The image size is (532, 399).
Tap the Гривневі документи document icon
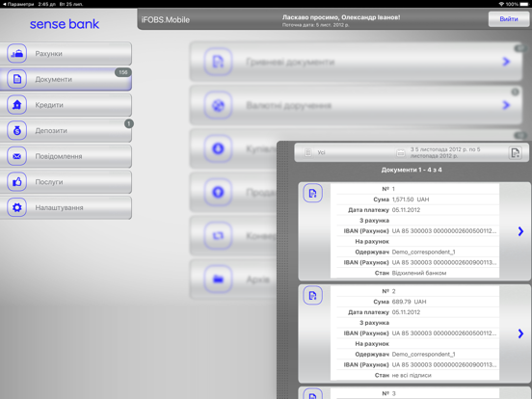pos(218,62)
